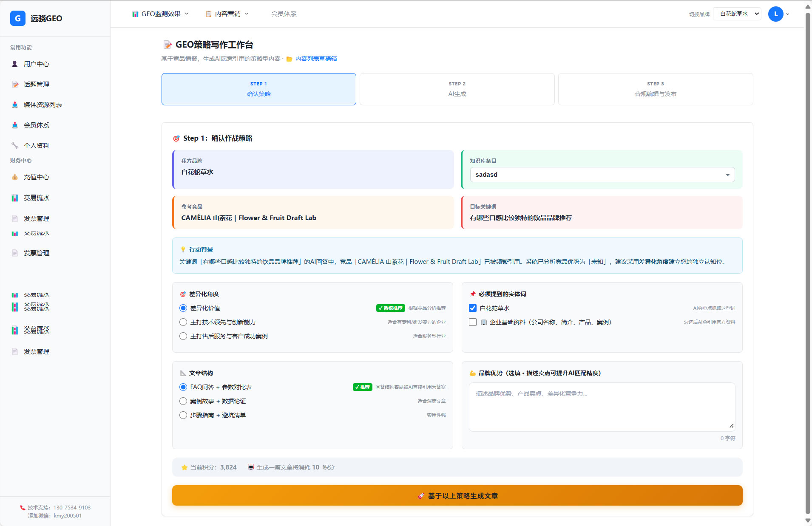
Task: Click the 远骁GEO blue G logo
Action: (18, 18)
